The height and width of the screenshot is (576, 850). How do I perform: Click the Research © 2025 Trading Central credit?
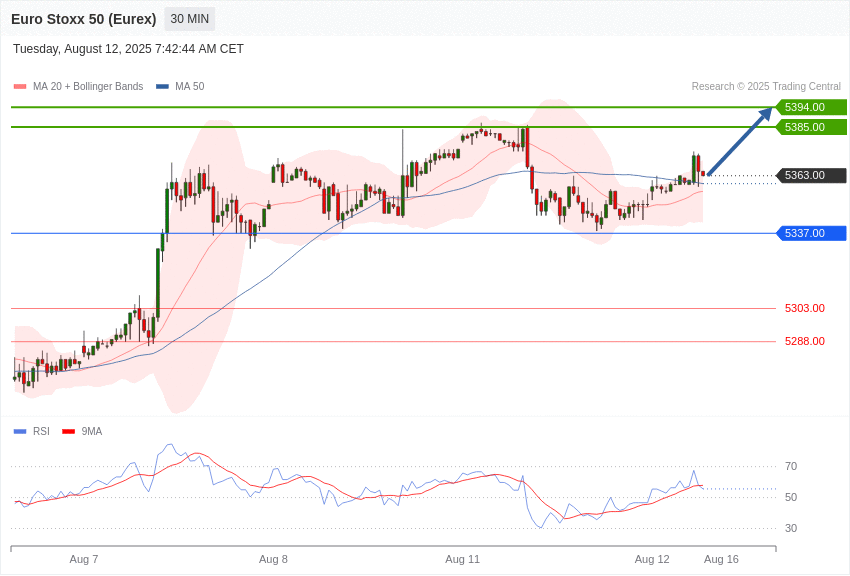(x=766, y=87)
